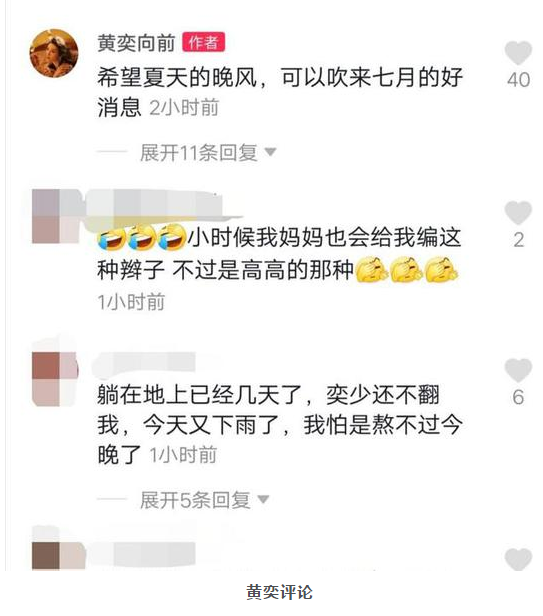Click the last facepalm emoji in the comment
Image resolution: width=543 pixels, height=616 pixels.
[x=442, y=270]
